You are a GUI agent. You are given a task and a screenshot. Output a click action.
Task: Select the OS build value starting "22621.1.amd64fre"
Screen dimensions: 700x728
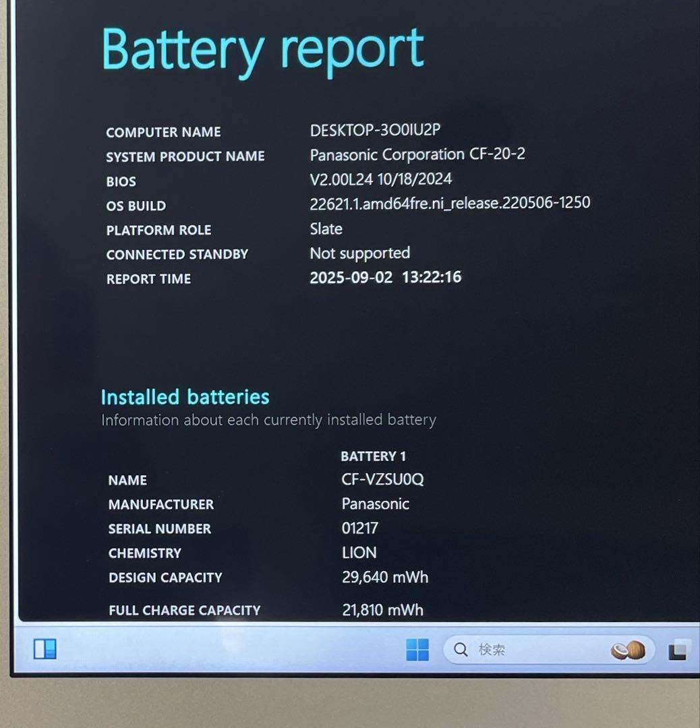point(450,203)
